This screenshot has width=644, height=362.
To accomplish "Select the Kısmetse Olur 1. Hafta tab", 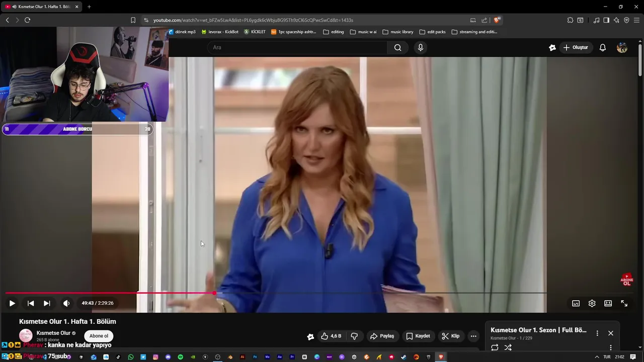I will 41,7.
